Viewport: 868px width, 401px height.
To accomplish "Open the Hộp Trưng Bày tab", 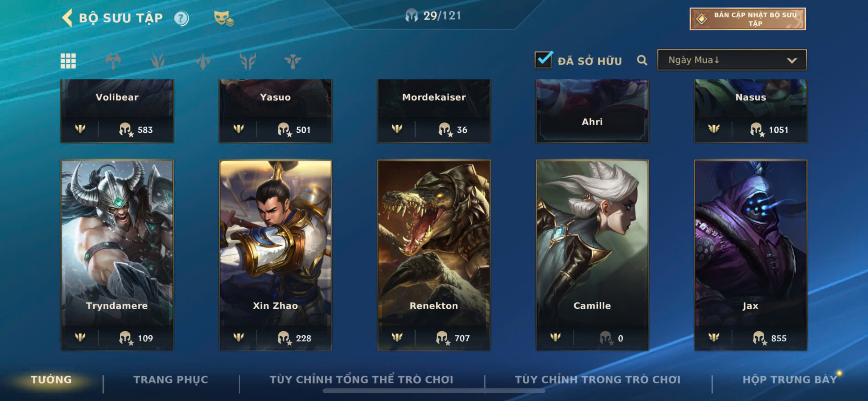I will (790, 379).
